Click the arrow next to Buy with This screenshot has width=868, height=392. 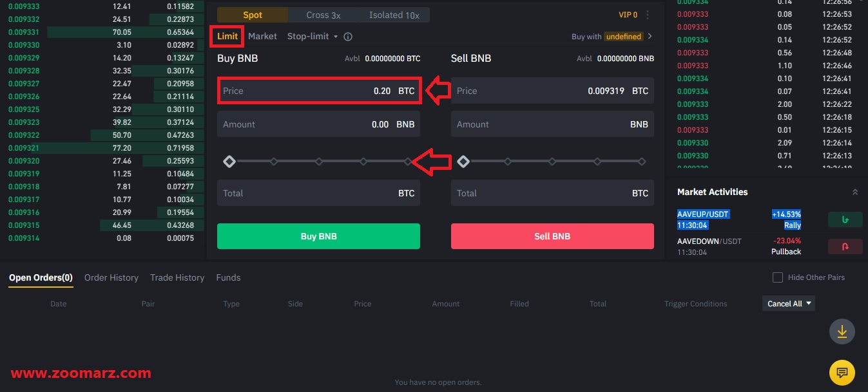pyautogui.click(x=650, y=37)
